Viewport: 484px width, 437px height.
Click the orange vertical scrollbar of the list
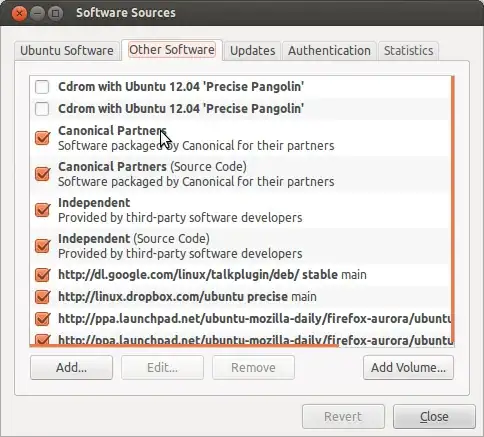453,210
